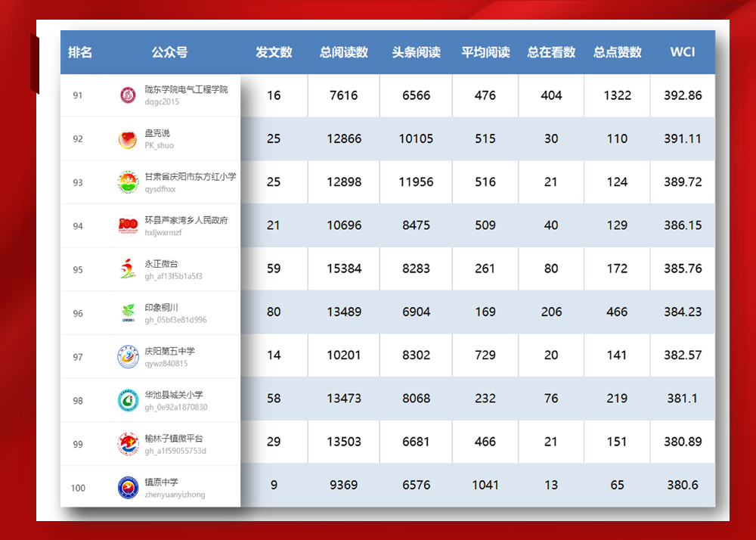The height and width of the screenshot is (540, 756).
Task: Open the 印象桐川 account name
Action: click(x=162, y=308)
